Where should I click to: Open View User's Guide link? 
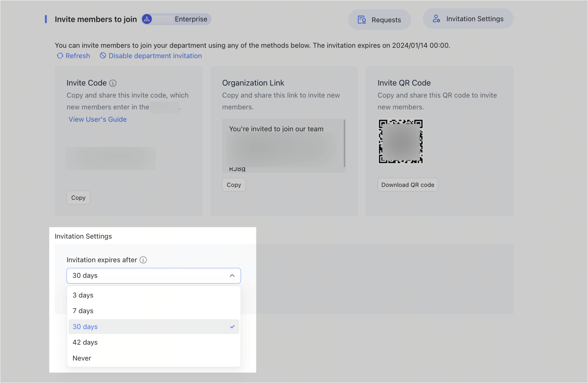coord(98,119)
